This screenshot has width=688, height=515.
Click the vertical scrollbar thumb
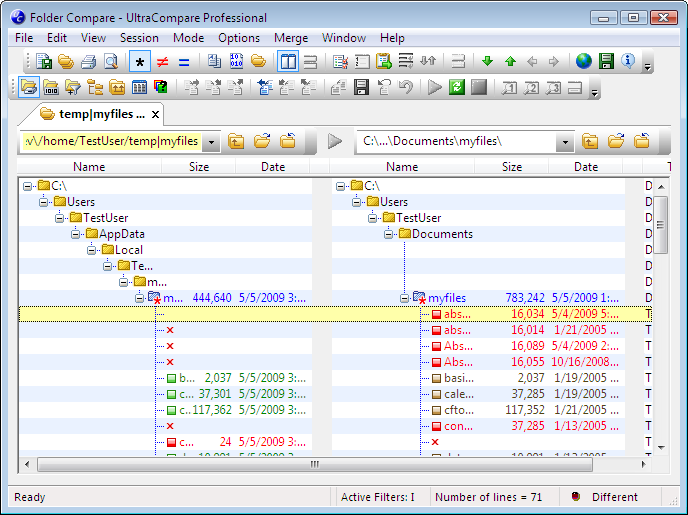[661, 225]
